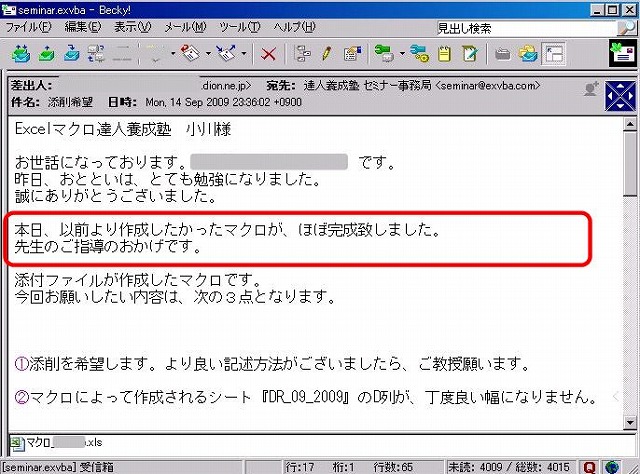Open dropdown arrow beside grayed checkmark icon
This screenshot has height=474, width=640.
173,53
